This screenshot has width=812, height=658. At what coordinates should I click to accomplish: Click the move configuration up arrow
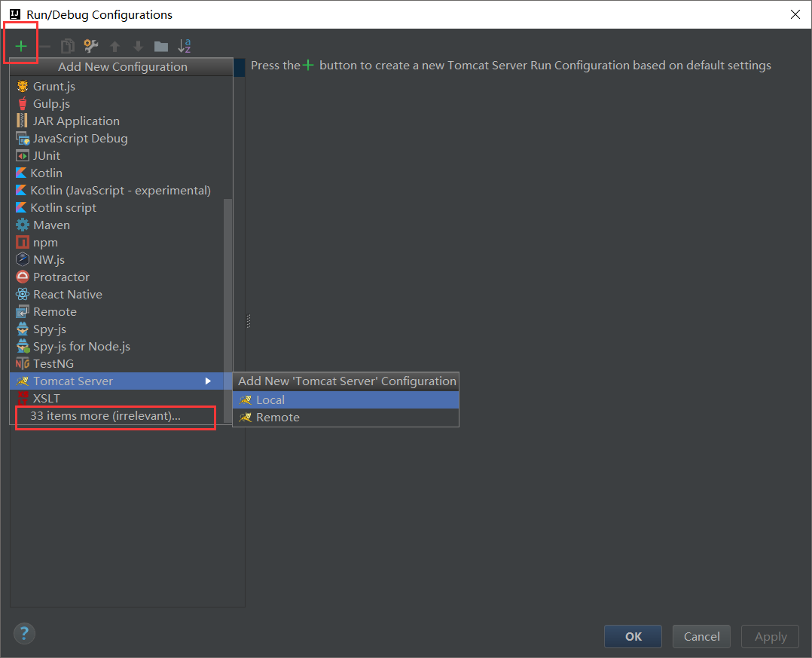(x=114, y=46)
